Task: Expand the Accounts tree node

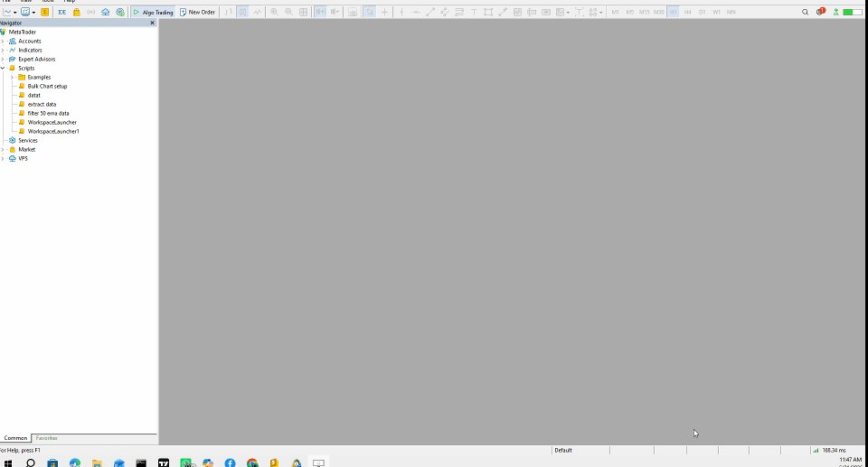Action: point(3,41)
